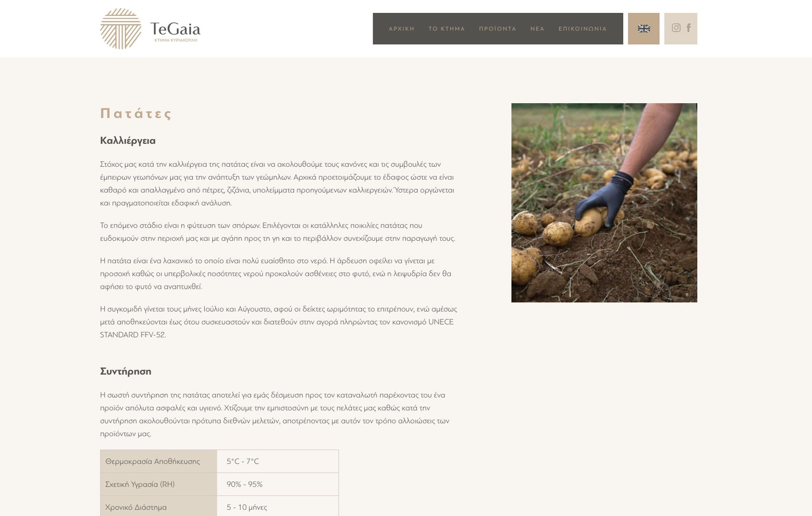This screenshot has height=516, width=812.
Task: Click the TeGaia circular logo emblem
Action: (120, 29)
